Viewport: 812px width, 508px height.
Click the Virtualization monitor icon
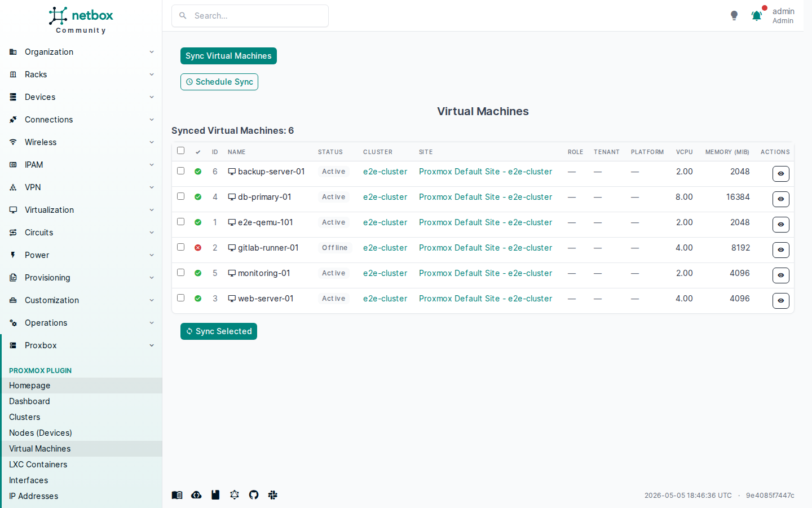pyautogui.click(x=13, y=210)
